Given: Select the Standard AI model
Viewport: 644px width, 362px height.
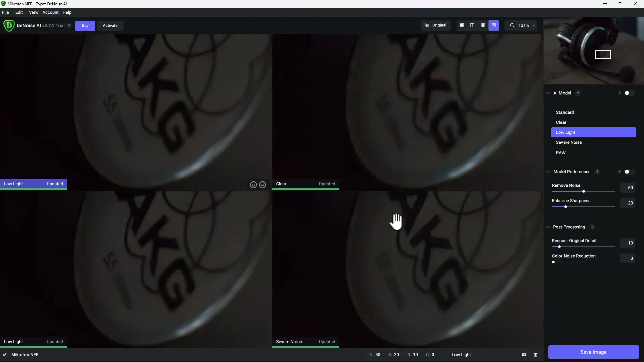Looking at the screenshot, I should (x=565, y=112).
